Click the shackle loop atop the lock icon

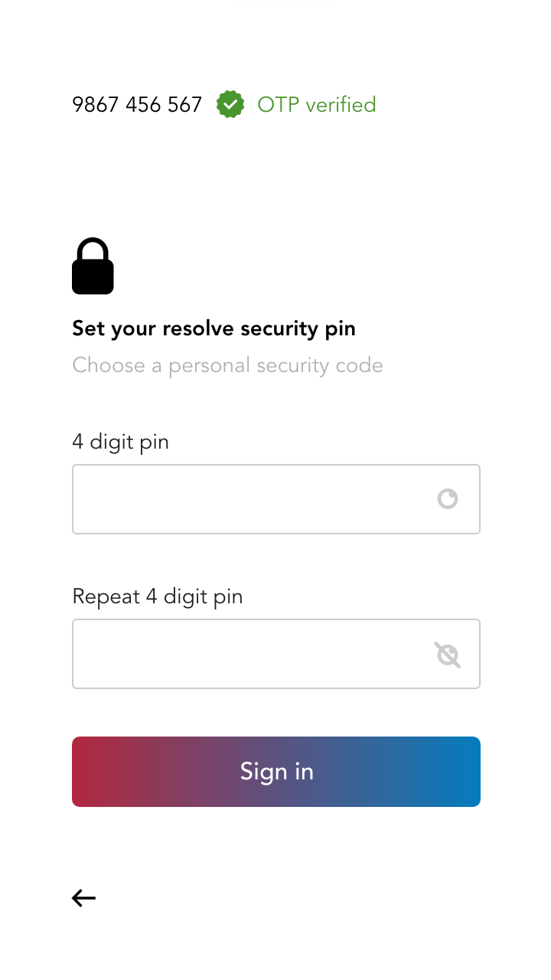coord(93,250)
